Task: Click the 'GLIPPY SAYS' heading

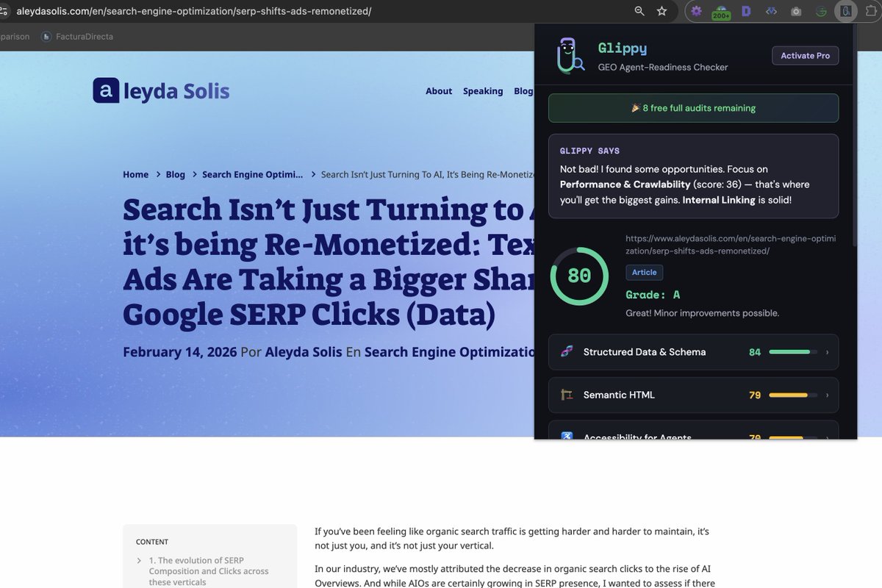Action: click(x=589, y=151)
